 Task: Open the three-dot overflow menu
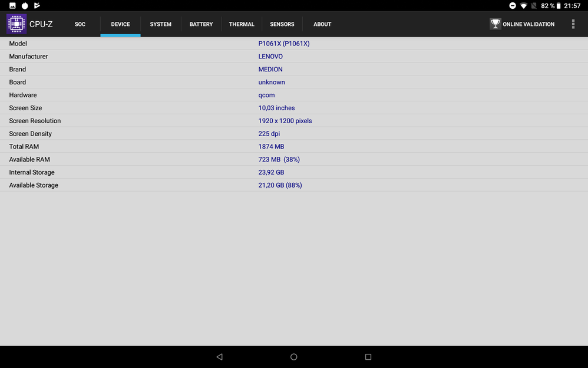pos(573,24)
